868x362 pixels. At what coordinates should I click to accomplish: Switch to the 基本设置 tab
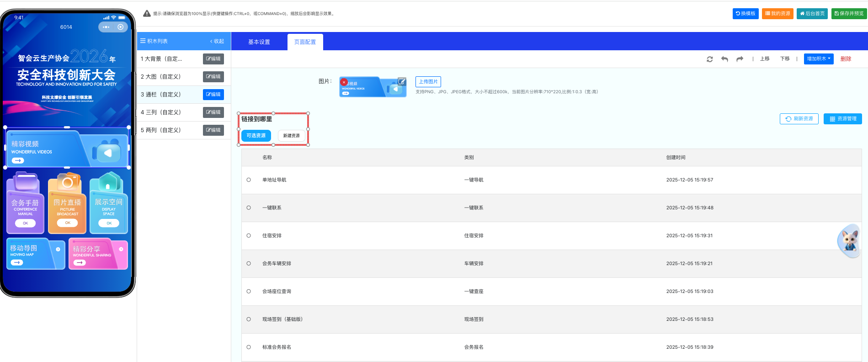click(259, 42)
